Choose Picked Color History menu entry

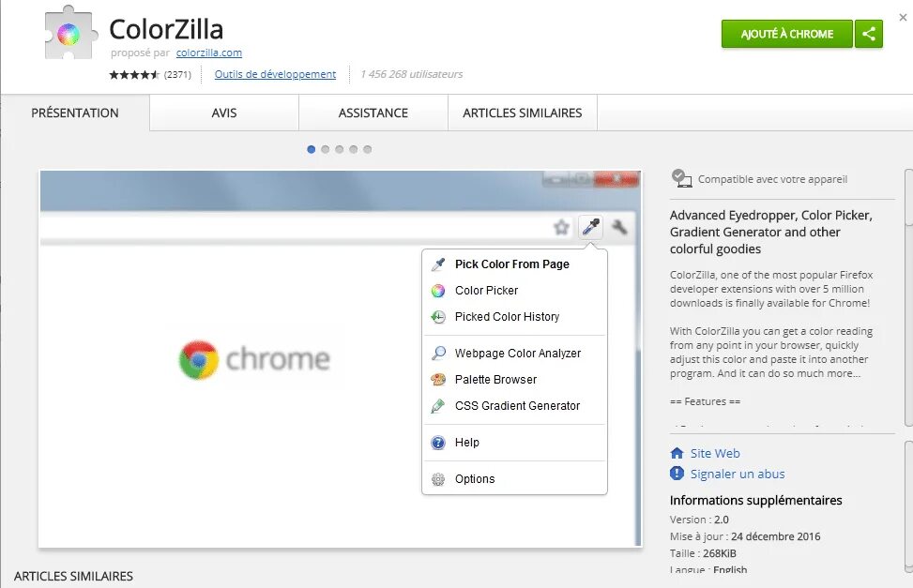pos(515,317)
